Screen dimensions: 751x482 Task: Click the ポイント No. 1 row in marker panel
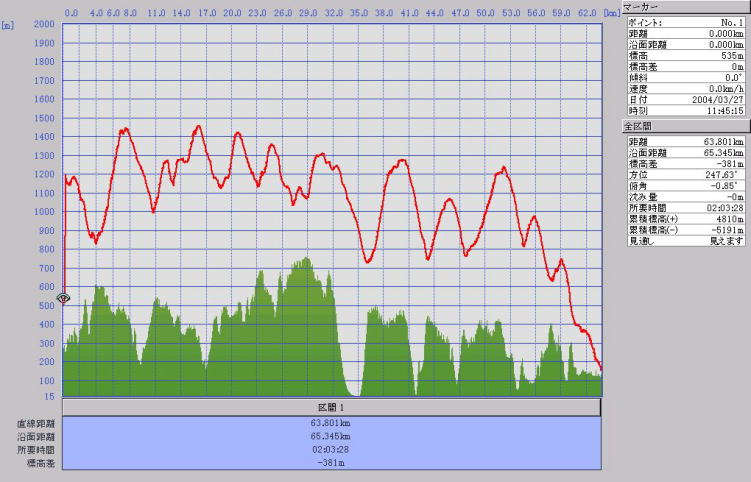[684, 21]
